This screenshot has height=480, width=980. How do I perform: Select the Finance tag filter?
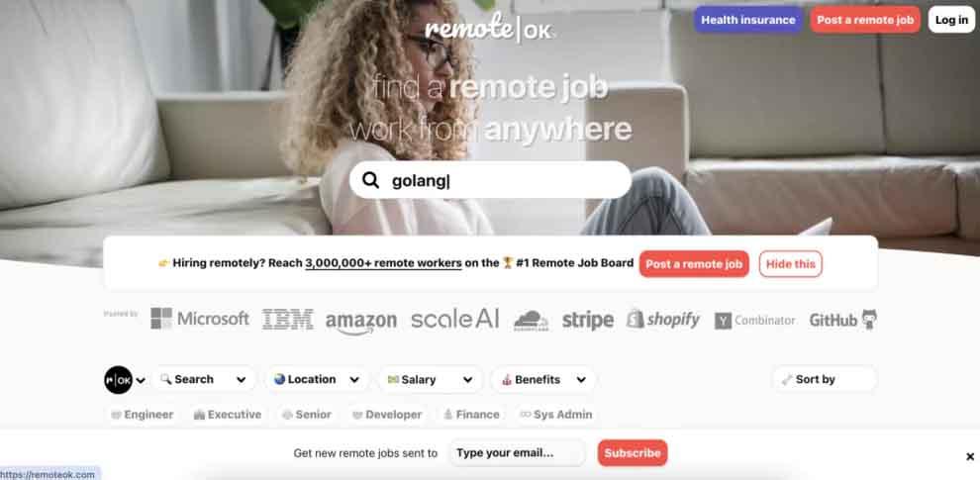[472, 415]
